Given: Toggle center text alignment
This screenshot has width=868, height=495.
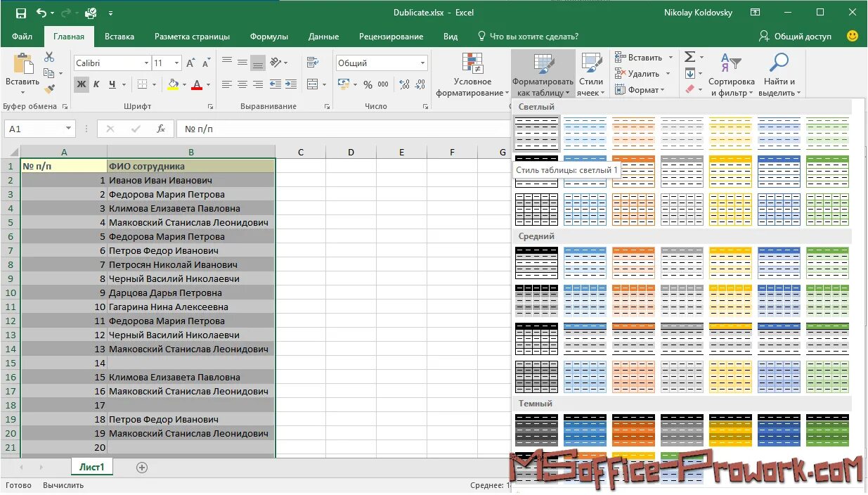Looking at the screenshot, I should tap(242, 84).
